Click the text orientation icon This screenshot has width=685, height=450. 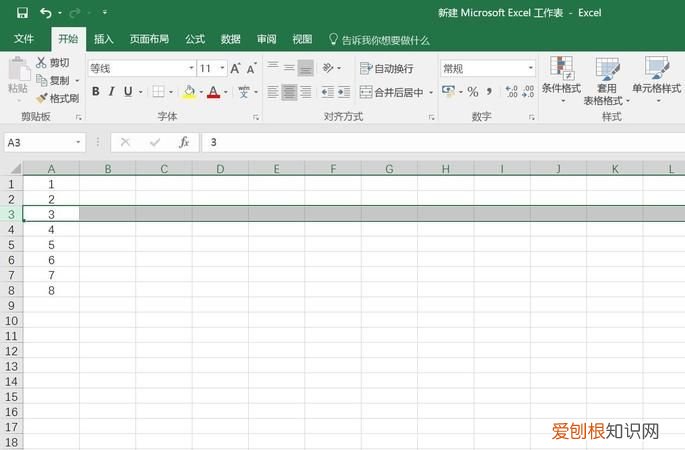[x=328, y=68]
